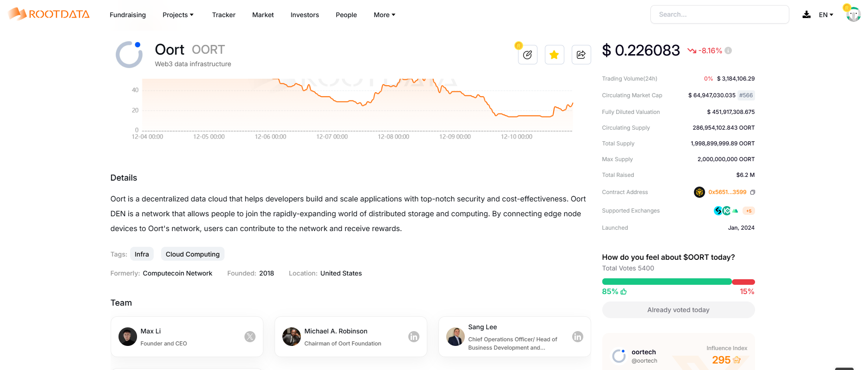This screenshot has width=868, height=370.
Task: Toggle the favorite star for Oort
Action: (554, 55)
